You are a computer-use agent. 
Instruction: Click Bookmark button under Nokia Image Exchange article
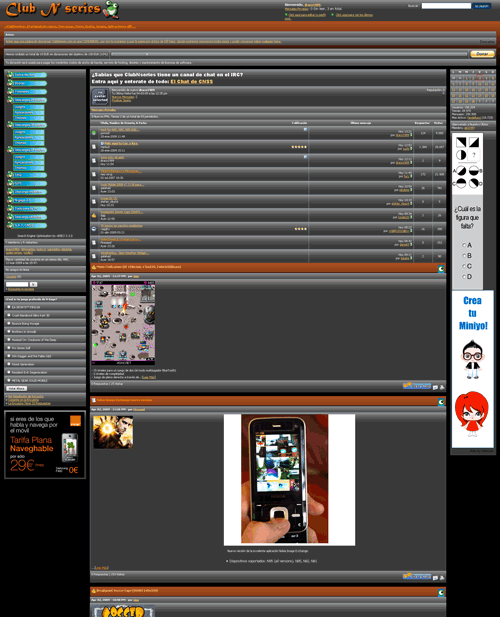417,576
